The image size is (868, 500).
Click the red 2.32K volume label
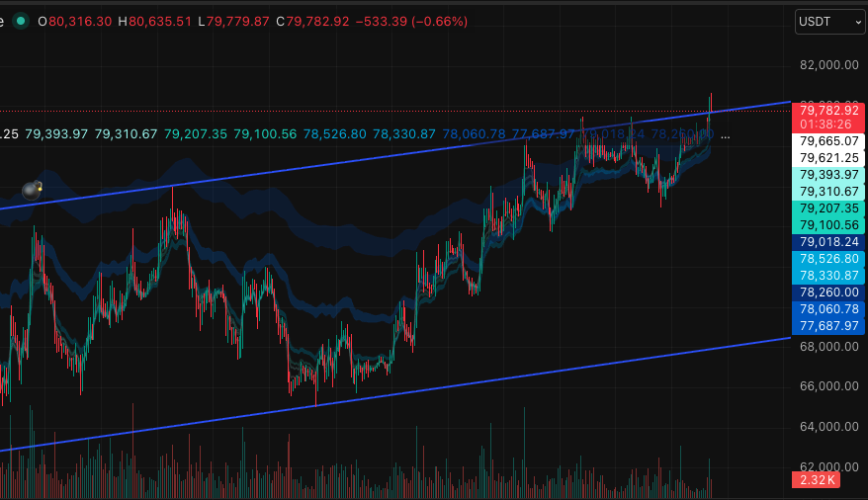pyautogui.click(x=816, y=479)
